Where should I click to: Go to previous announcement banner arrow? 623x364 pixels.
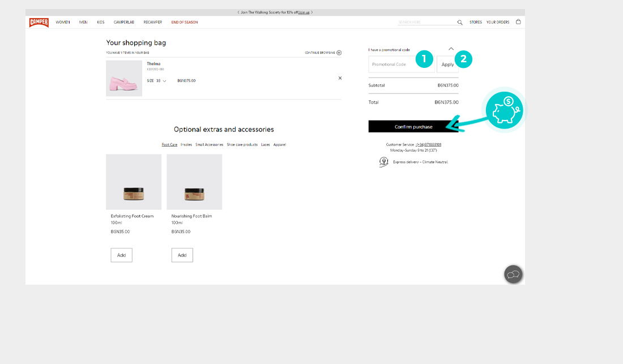[238, 12]
